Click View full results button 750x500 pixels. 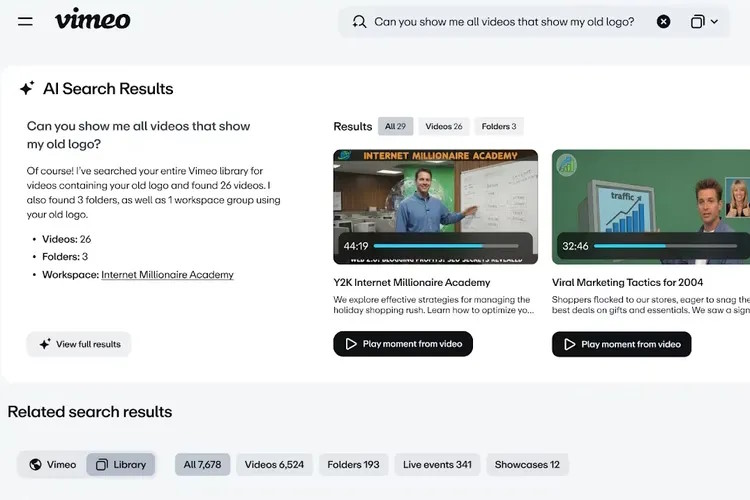tap(79, 344)
